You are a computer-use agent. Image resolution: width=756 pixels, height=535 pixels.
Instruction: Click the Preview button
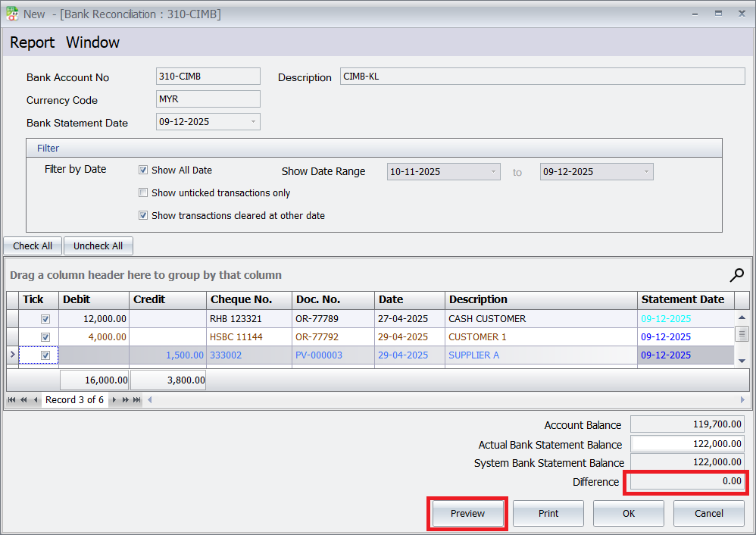[x=467, y=513]
